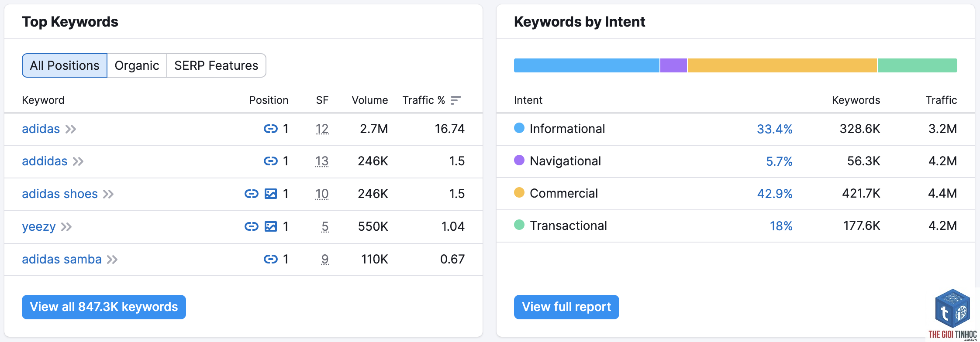Click the double-arrow next to adidas shoes
This screenshot has height=342, width=980.
tap(108, 194)
